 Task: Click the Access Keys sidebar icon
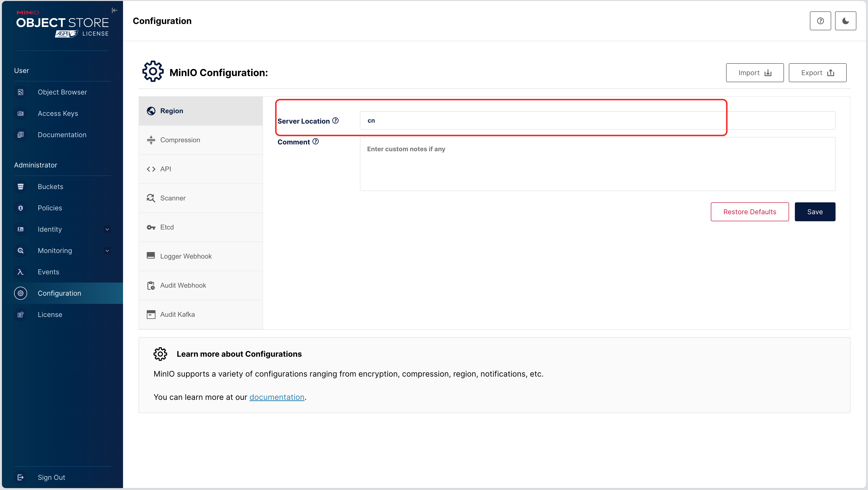[x=21, y=113]
